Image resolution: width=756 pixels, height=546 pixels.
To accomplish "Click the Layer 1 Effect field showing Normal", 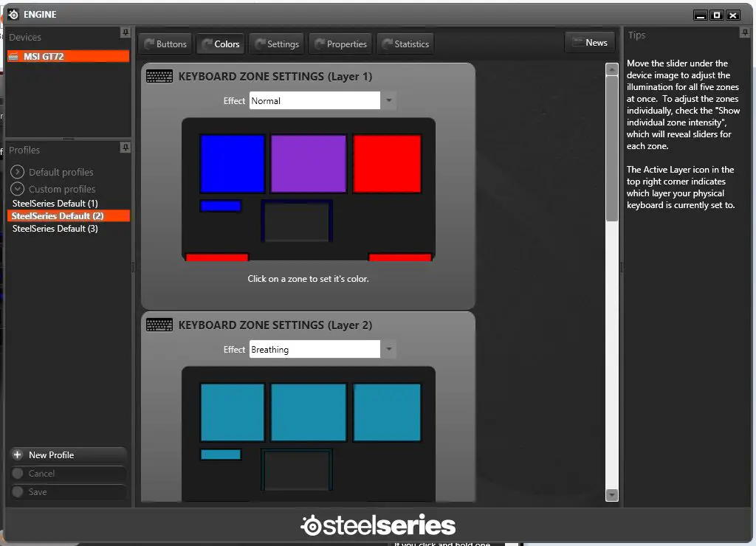I will pos(315,101).
